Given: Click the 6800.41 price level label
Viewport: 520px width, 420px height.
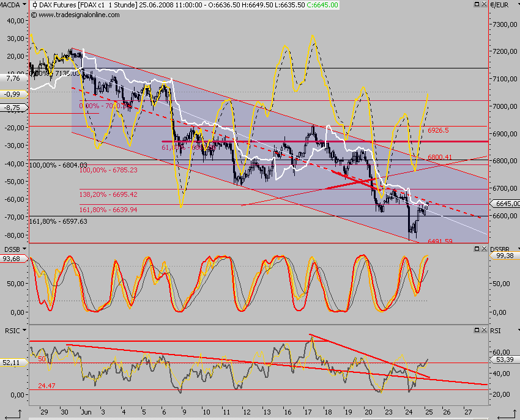Looking at the screenshot, I should (440, 157).
